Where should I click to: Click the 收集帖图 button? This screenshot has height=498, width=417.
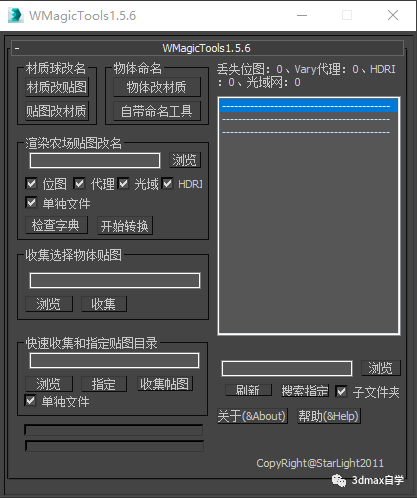pyautogui.click(x=165, y=384)
